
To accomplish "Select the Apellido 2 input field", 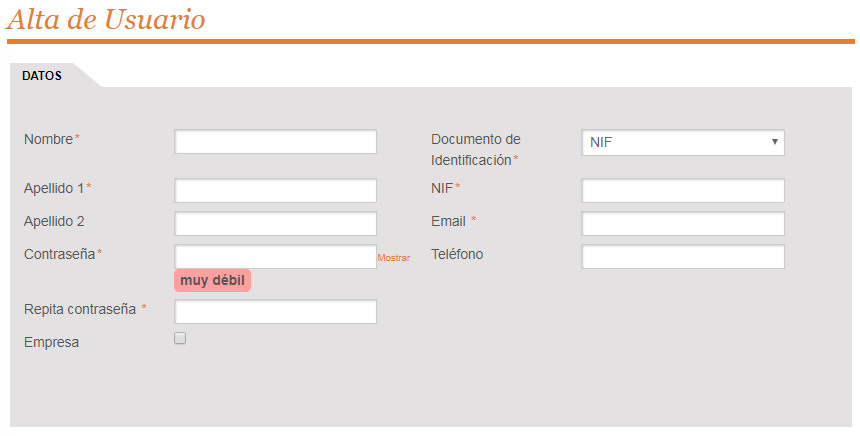I will click(275, 223).
